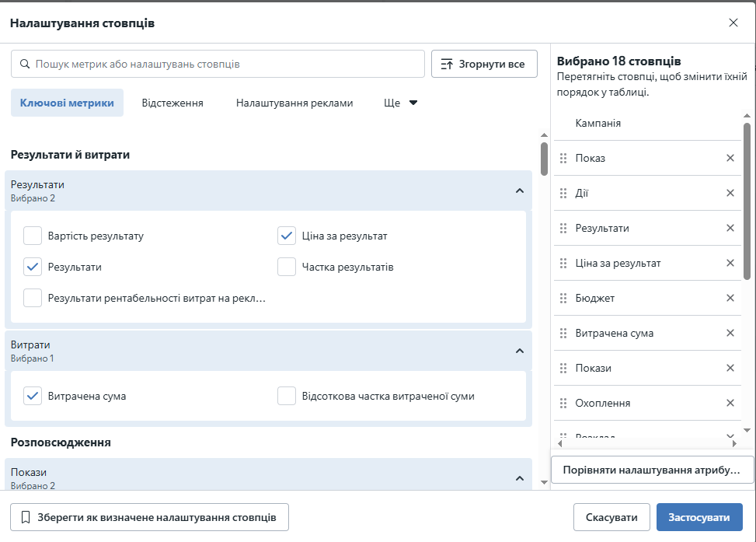Viewport: 756px width, 542px height.
Task: Click selected columns scroll right arrow
Action: (734, 443)
